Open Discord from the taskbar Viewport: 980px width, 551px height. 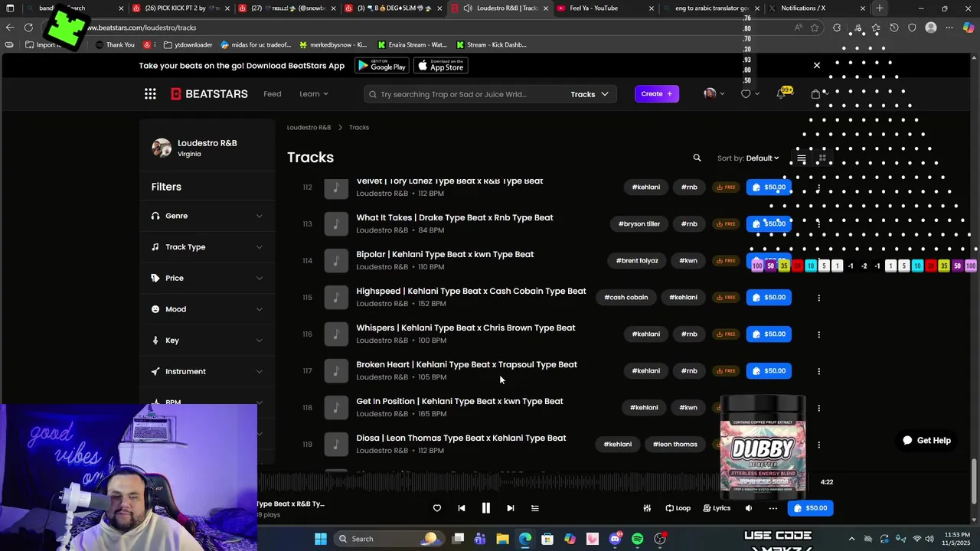coord(615,539)
